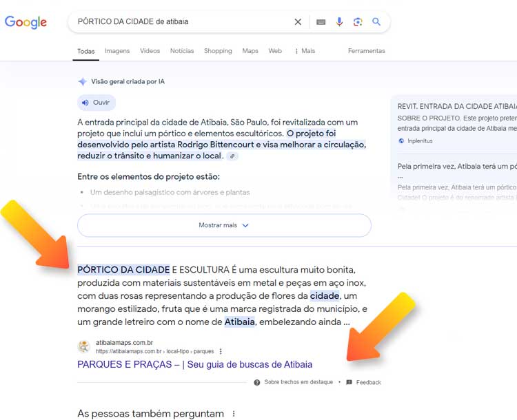This screenshot has width=517, height=420.
Task: Click the help question-mark icon
Action: pyautogui.click(x=257, y=382)
